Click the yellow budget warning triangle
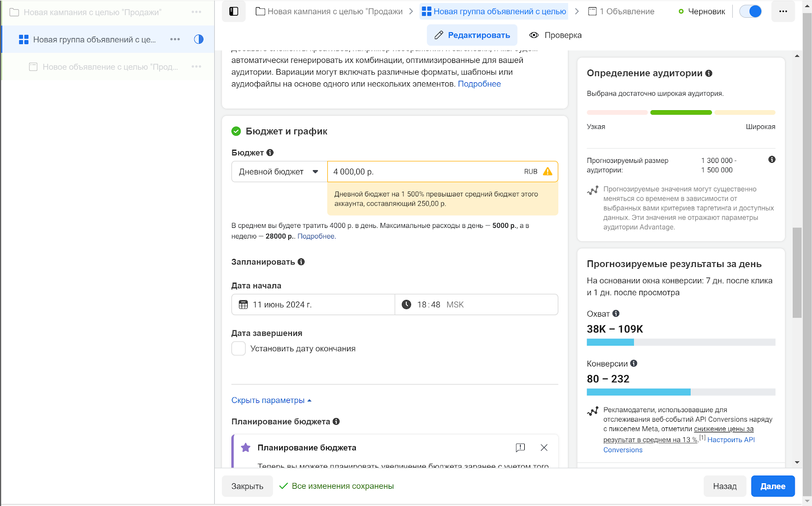Screen dimensions: 812x506 pyautogui.click(x=548, y=172)
